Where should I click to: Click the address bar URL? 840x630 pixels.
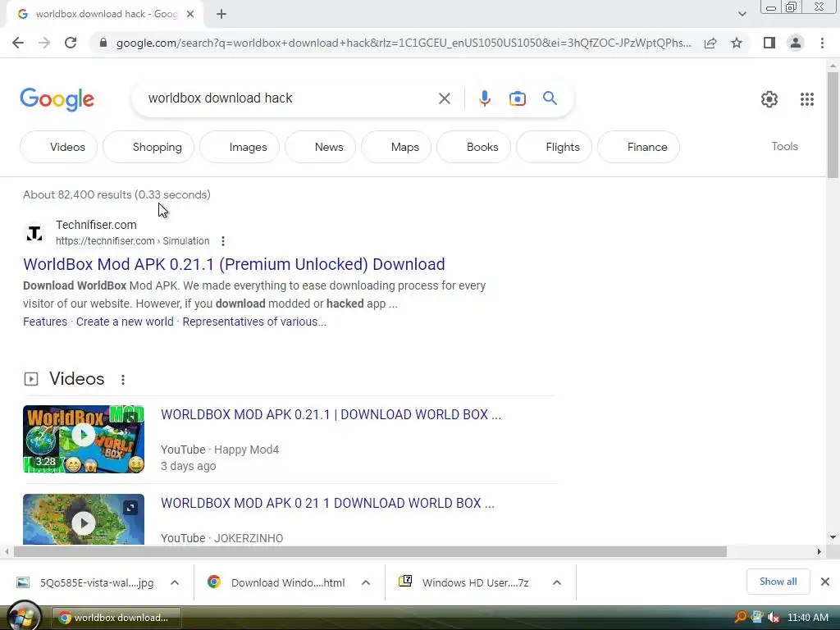pyautogui.click(x=404, y=43)
